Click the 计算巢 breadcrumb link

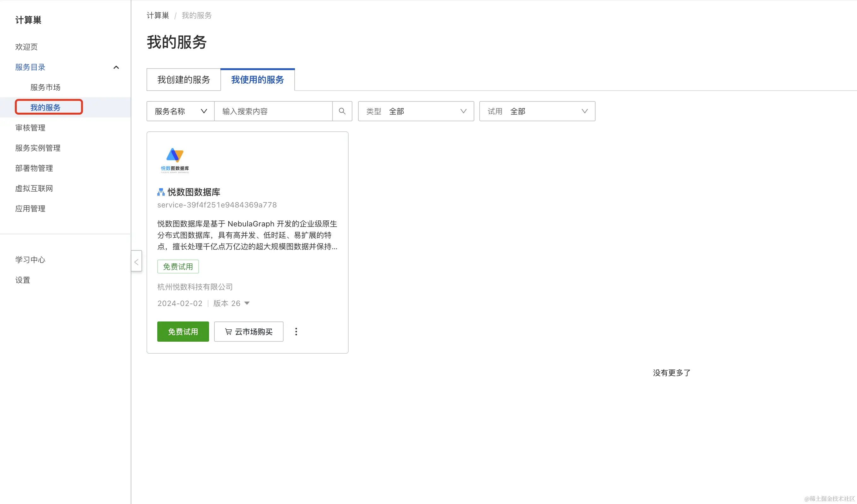(158, 15)
